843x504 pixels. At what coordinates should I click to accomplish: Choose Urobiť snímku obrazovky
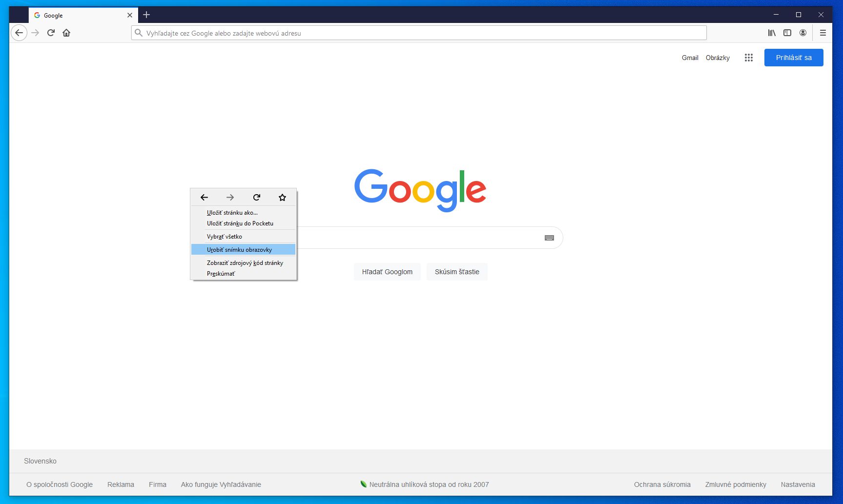tap(243, 249)
